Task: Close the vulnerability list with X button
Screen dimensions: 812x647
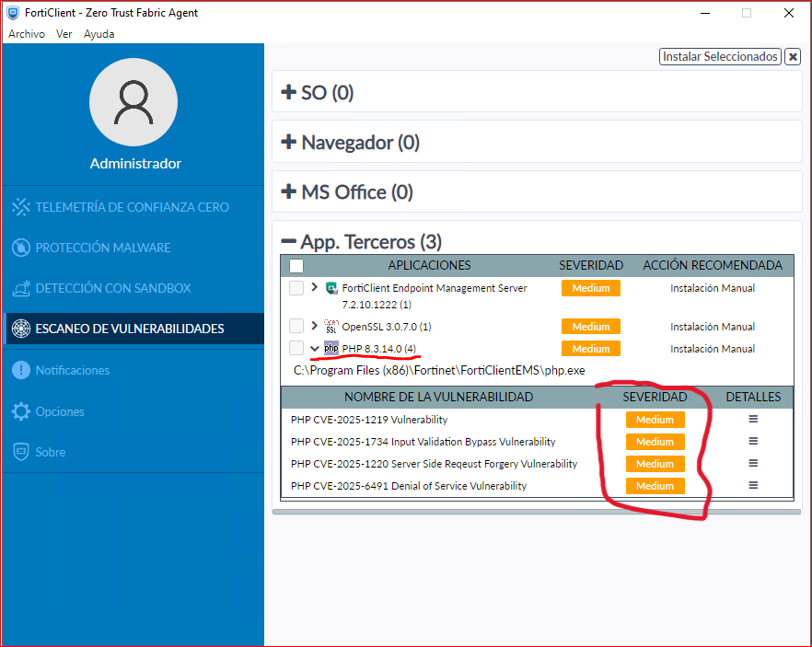Action: click(793, 56)
